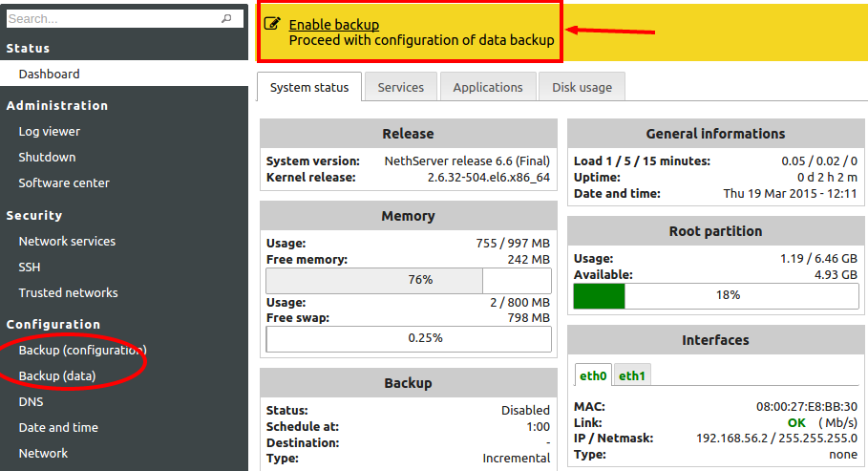Open Date and time settings
Viewport: 868px width, 471px height.
click(58, 427)
